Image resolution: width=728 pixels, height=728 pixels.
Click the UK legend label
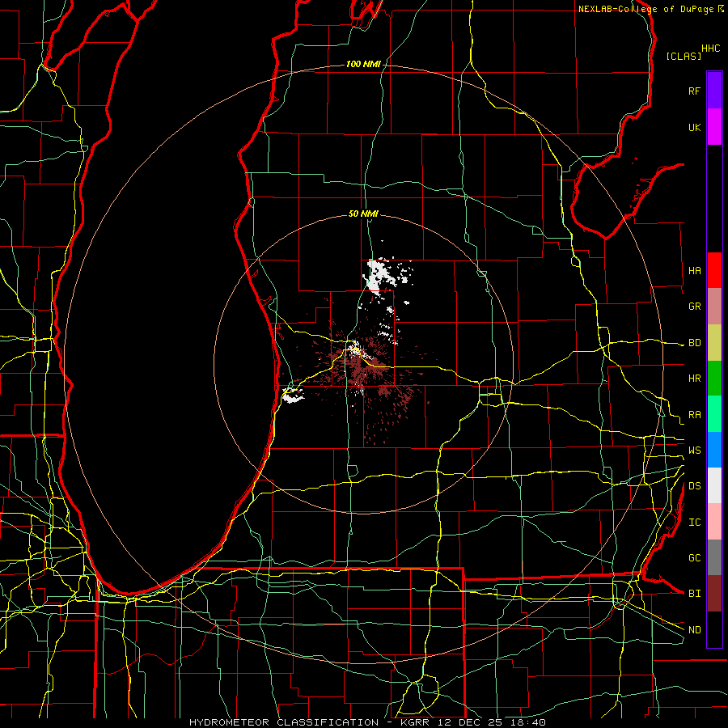click(694, 127)
